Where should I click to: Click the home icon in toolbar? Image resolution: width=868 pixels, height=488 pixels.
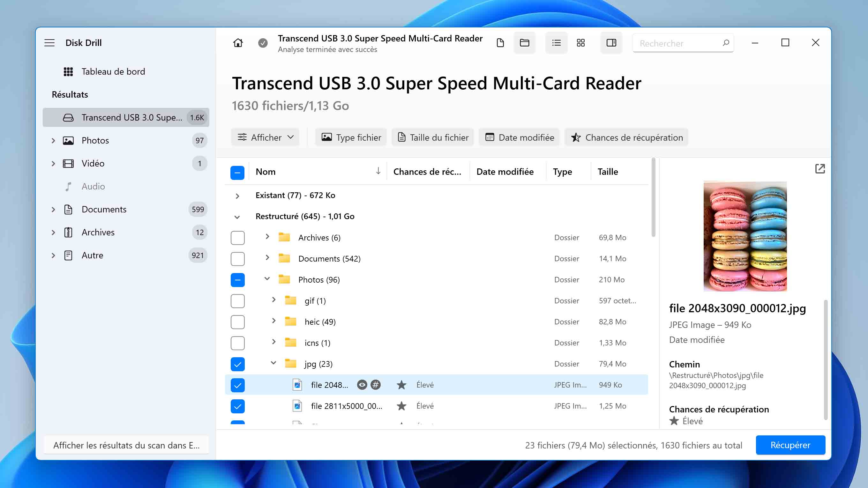(238, 43)
